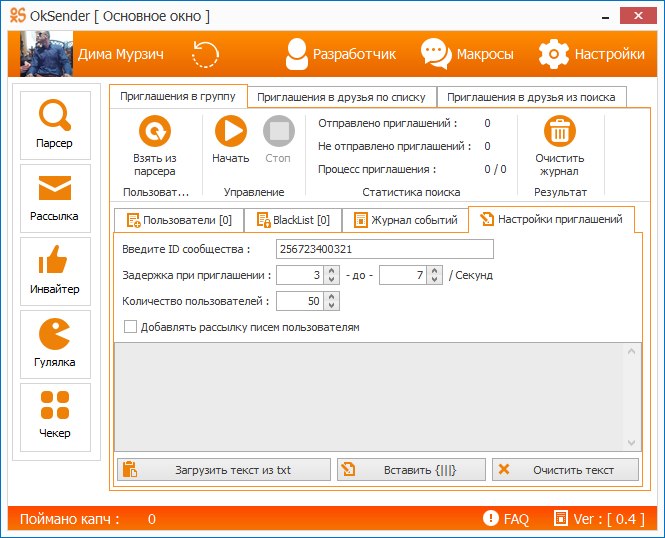Click the Очистить текст button
The image size is (665, 538).
565,470
